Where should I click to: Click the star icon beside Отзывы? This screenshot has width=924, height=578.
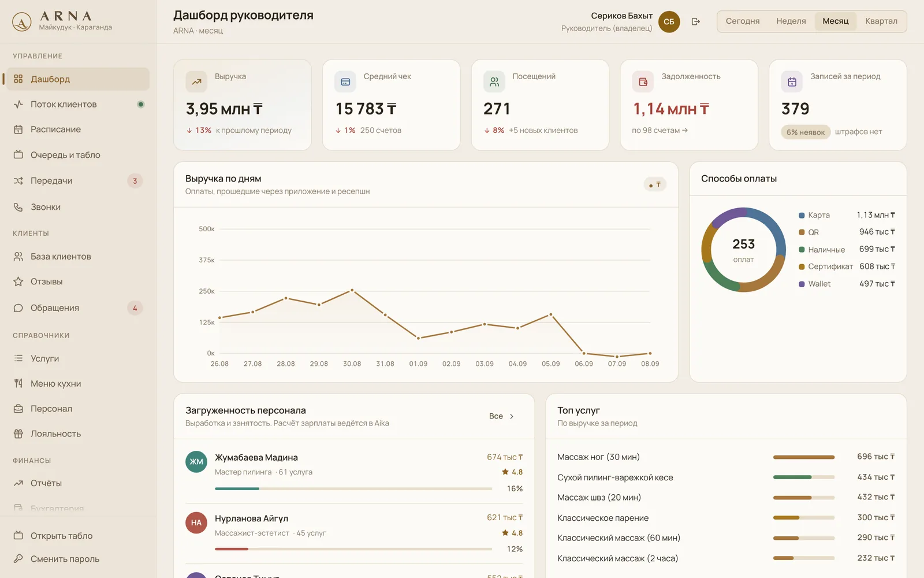click(x=18, y=281)
